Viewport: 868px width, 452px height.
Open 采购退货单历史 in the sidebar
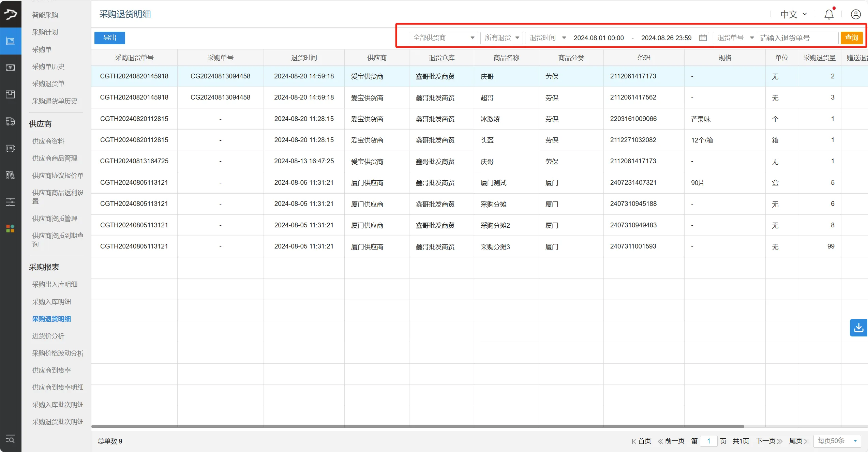55,101
